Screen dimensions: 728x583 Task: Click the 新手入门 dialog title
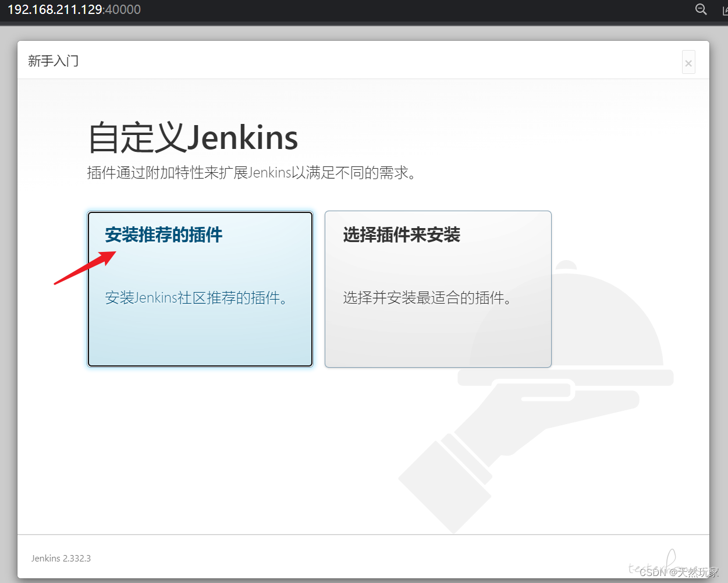tap(54, 61)
